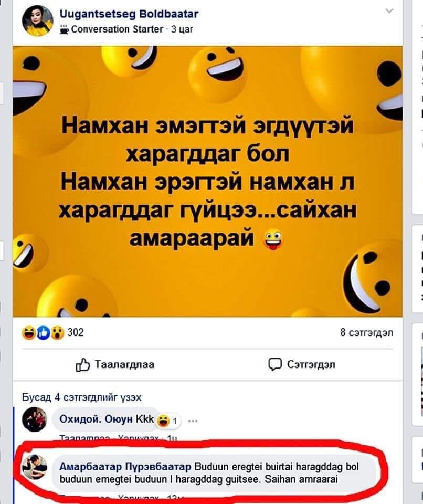
Task: Expand Бусад 4 сэтгэгдлийг үзэх
Action: tap(82, 397)
